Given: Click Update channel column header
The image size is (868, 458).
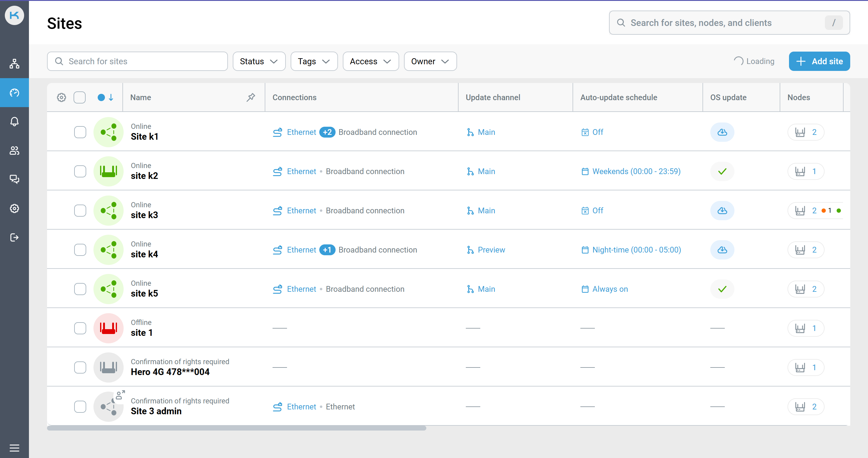Looking at the screenshot, I should pos(493,97).
